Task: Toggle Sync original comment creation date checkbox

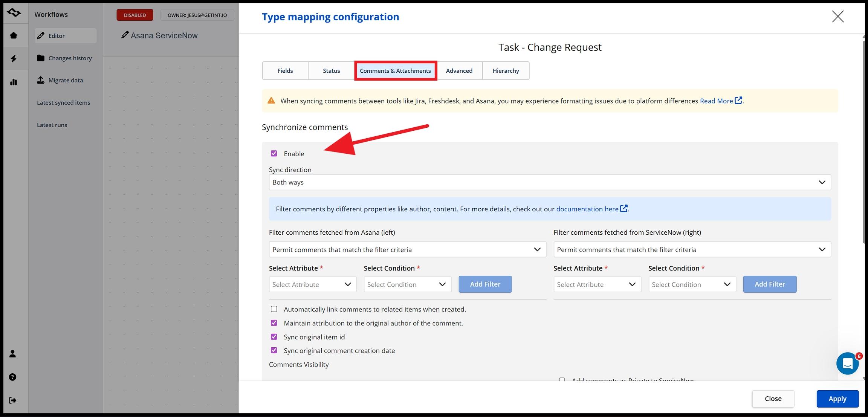Action: tap(274, 350)
